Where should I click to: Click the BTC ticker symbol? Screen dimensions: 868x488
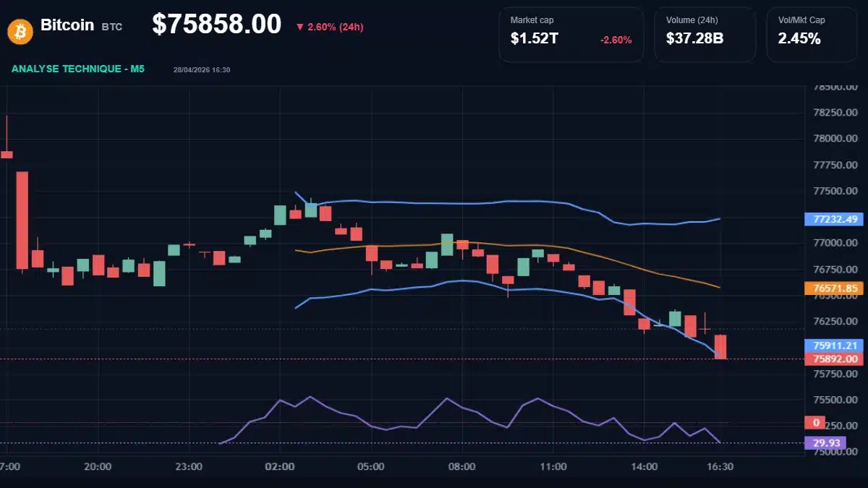click(113, 26)
